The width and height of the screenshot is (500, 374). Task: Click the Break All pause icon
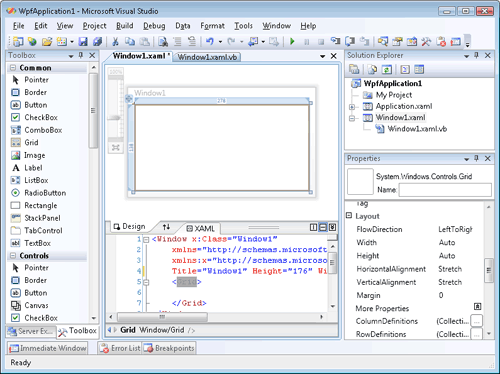click(x=307, y=42)
